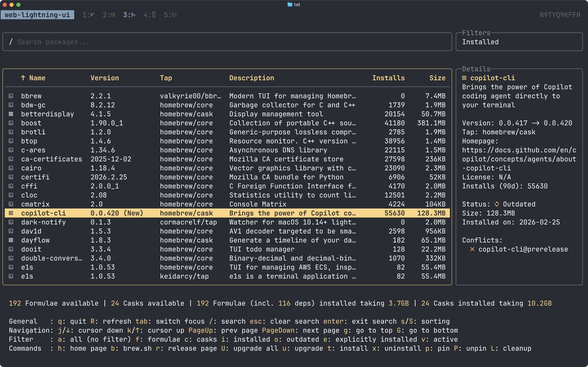Click the formula icon beside bbrew
Image resolution: width=588 pixels, height=367 pixels.
[11, 96]
